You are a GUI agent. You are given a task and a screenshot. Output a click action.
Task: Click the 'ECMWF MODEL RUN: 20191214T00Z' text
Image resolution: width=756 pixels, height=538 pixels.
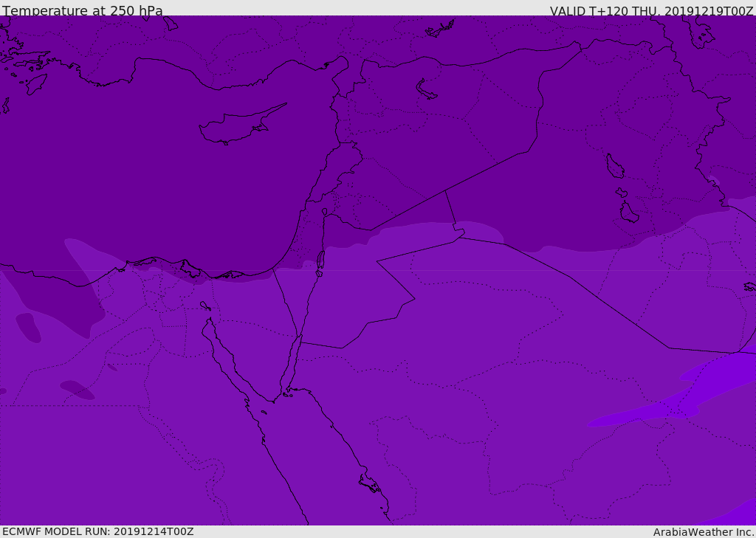(x=98, y=531)
